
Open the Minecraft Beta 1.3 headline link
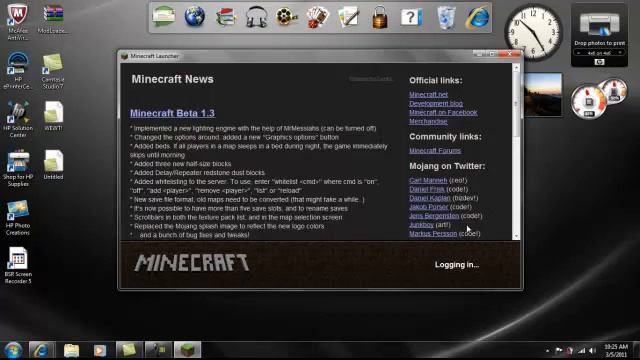tap(172, 113)
